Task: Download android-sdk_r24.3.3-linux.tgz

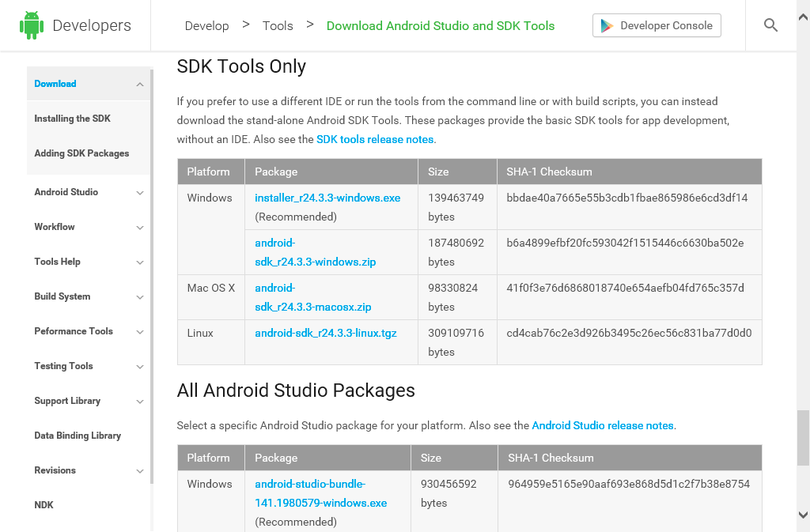Action: click(x=326, y=333)
